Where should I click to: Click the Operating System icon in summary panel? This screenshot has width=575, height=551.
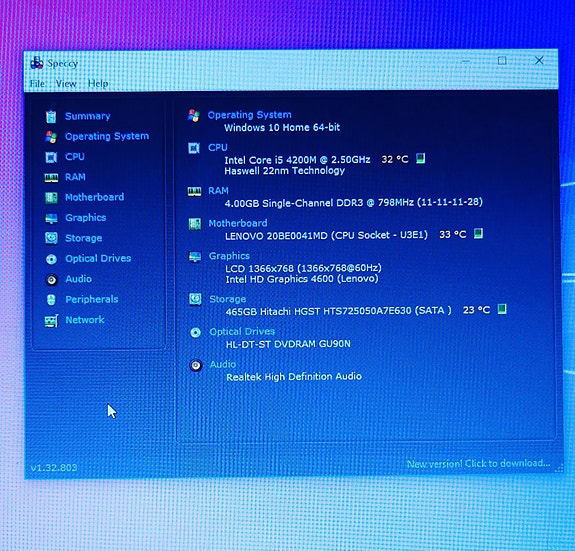coord(194,115)
